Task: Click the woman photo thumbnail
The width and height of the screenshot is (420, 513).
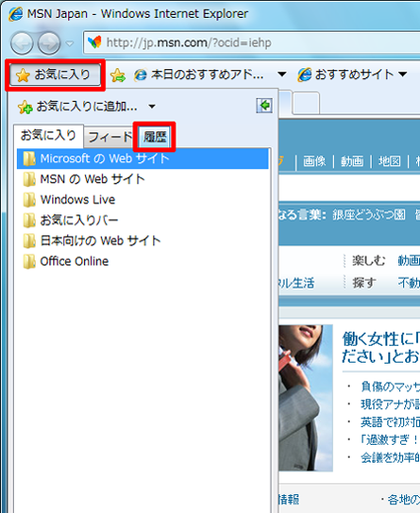Action: (305, 398)
